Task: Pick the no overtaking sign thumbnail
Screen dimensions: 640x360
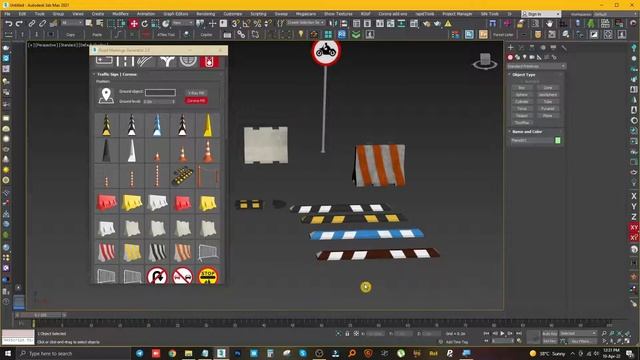Action: [x=182, y=276]
